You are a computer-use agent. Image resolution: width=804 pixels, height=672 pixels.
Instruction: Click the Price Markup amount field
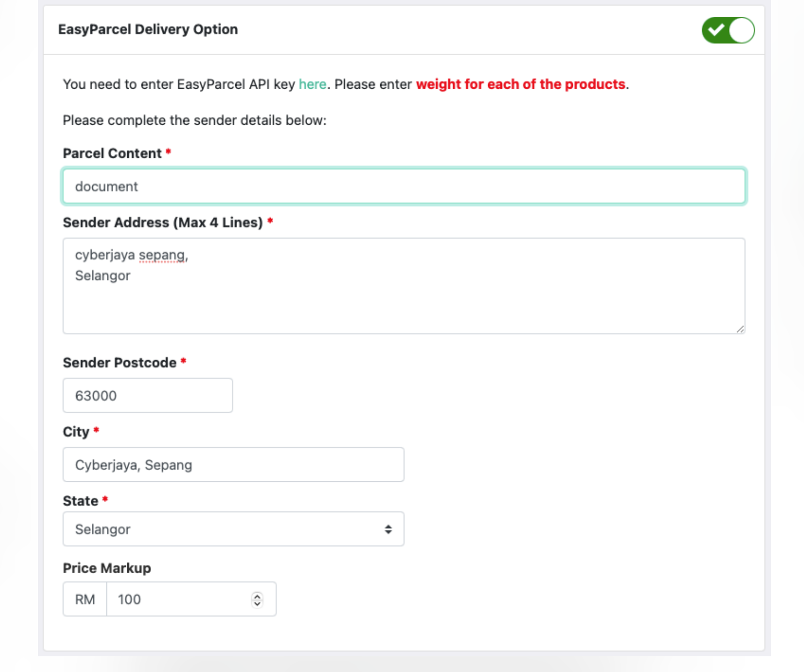click(x=191, y=599)
